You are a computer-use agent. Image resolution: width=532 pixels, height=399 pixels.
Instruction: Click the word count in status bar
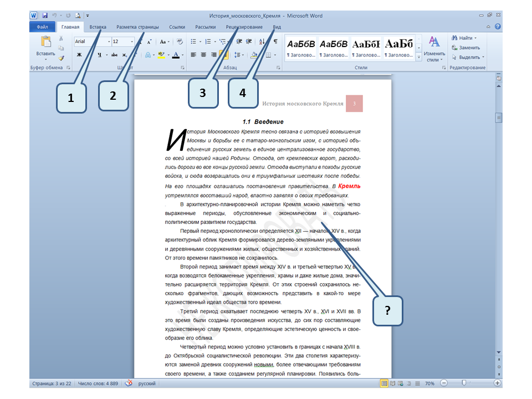[x=99, y=383]
